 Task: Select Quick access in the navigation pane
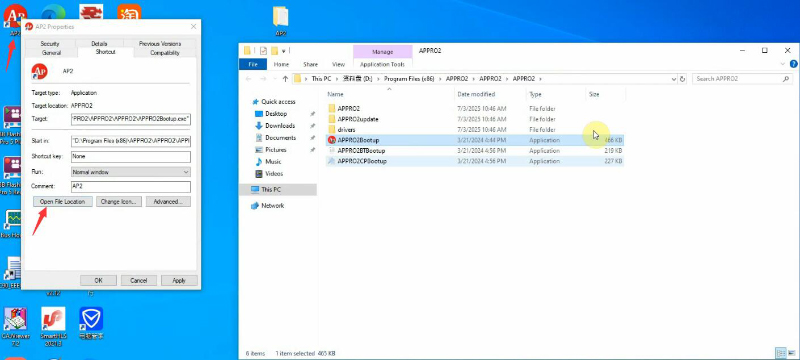pos(278,101)
